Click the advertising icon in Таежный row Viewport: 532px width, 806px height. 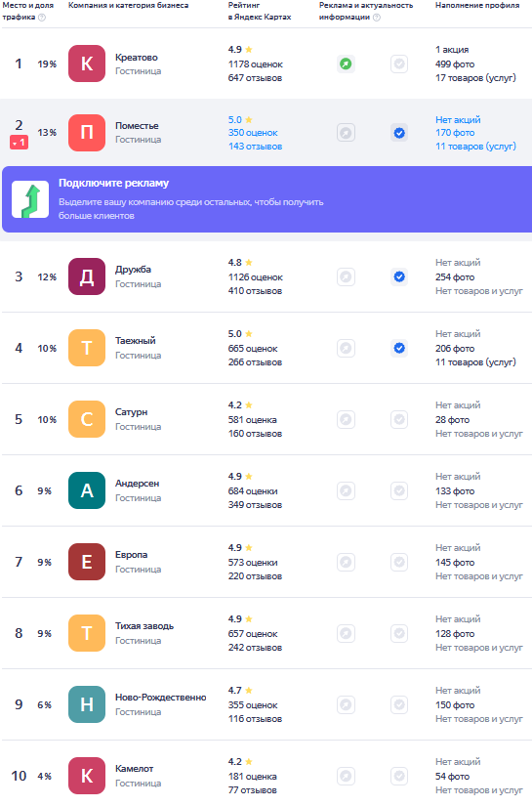pyautogui.click(x=347, y=349)
